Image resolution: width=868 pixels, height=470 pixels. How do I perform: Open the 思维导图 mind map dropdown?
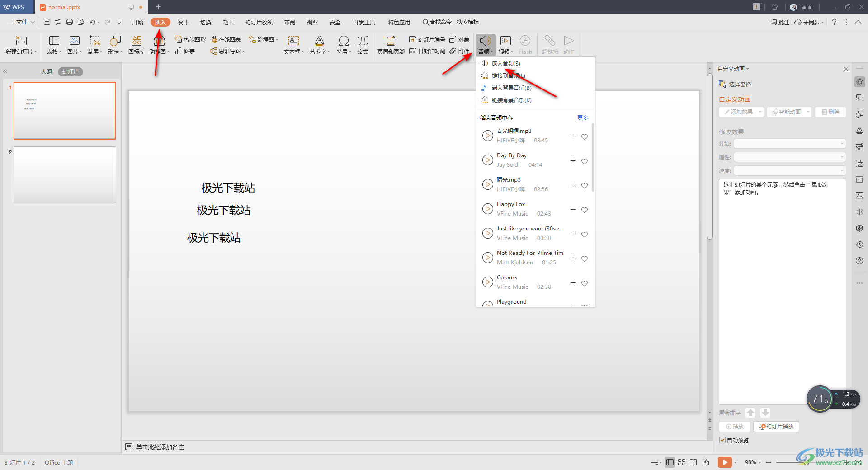click(227, 51)
